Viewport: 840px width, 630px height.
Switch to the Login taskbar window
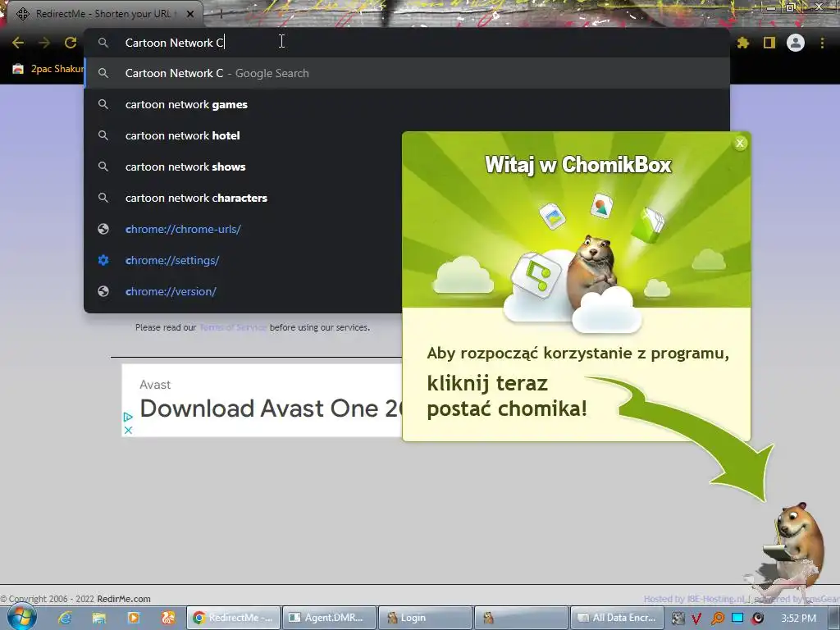point(425,618)
